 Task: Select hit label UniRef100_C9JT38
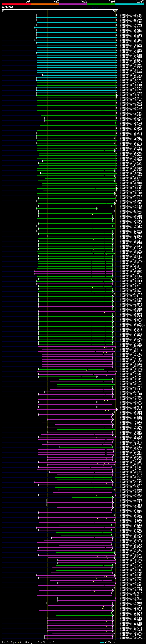pyautogui.click(x=131, y=407)
